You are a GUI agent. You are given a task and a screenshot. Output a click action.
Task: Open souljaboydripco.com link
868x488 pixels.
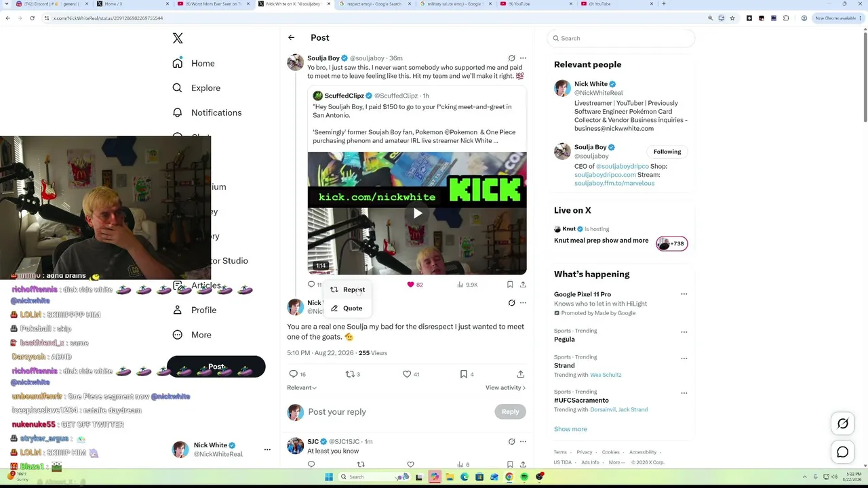pos(606,175)
